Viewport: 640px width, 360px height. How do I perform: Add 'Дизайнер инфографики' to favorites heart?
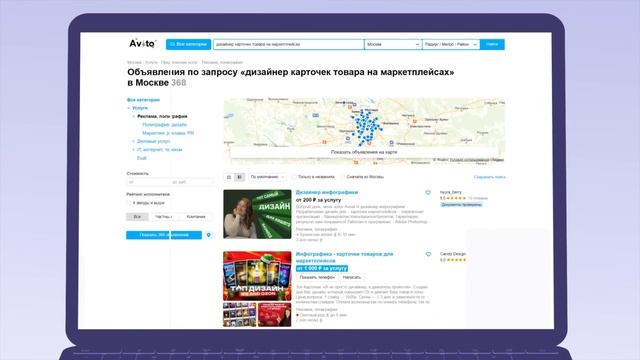[428, 192]
